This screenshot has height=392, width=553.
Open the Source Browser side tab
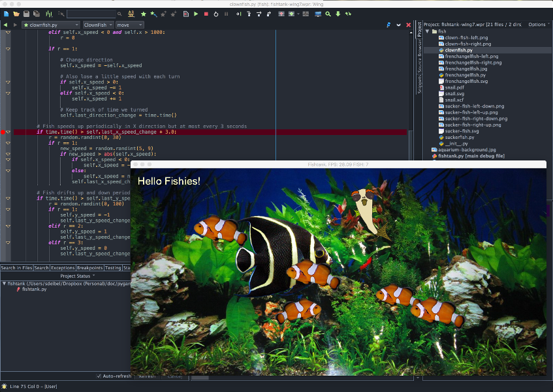pyautogui.click(x=419, y=55)
